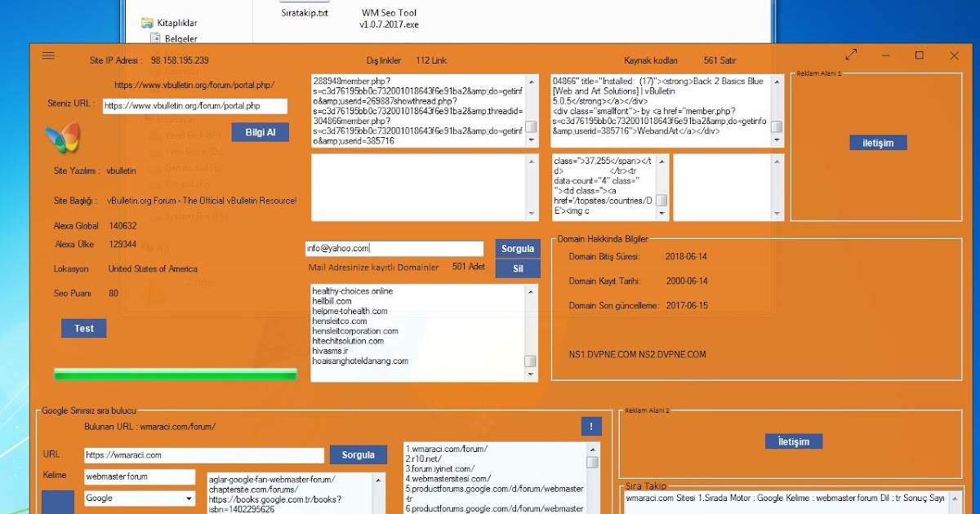The height and width of the screenshot is (514, 980).
Task: Select hensleitco.com in domain list
Action: [341, 321]
